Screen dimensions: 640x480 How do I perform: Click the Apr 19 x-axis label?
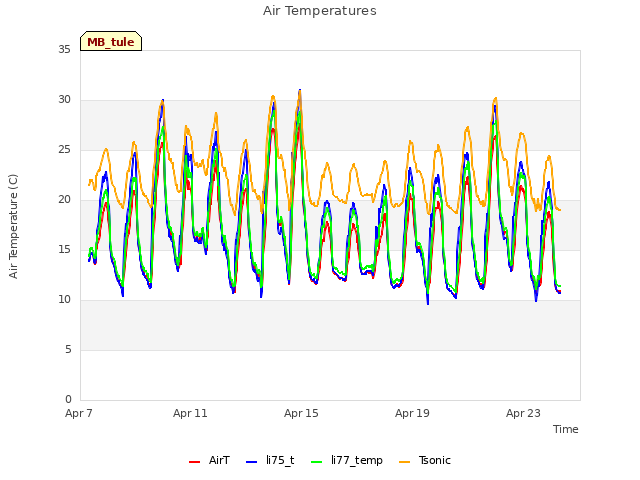click(412, 413)
